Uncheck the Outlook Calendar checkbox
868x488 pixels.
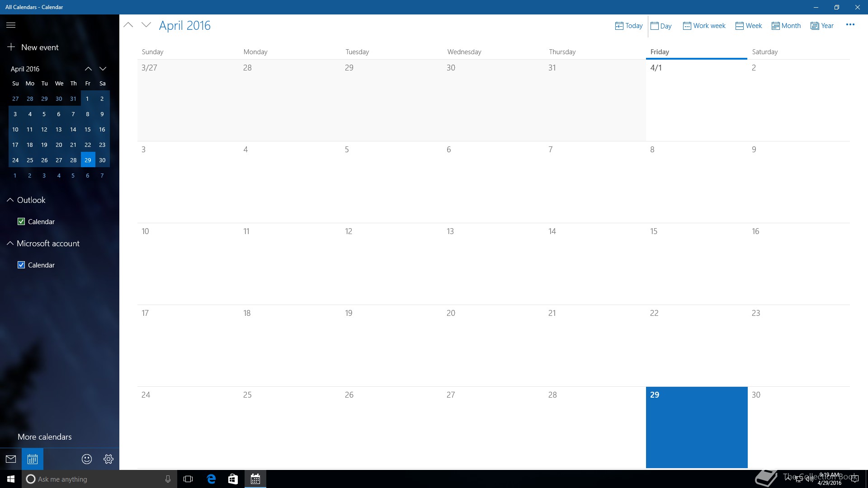(21, 221)
